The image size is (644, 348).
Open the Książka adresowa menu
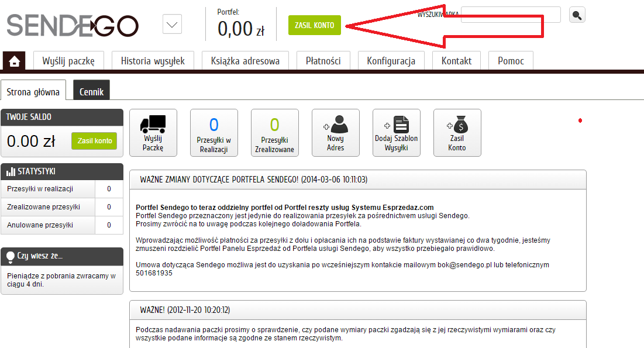(x=245, y=61)
